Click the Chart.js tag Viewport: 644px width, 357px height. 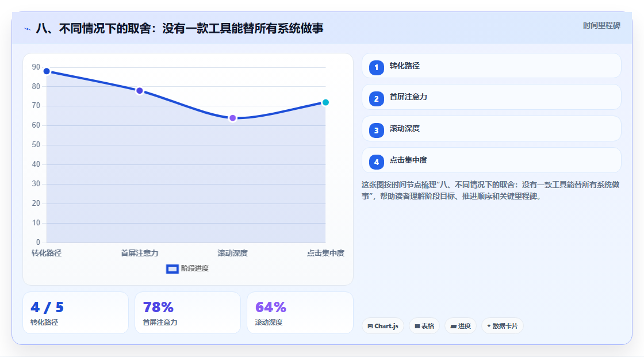(x=383, y=326)
